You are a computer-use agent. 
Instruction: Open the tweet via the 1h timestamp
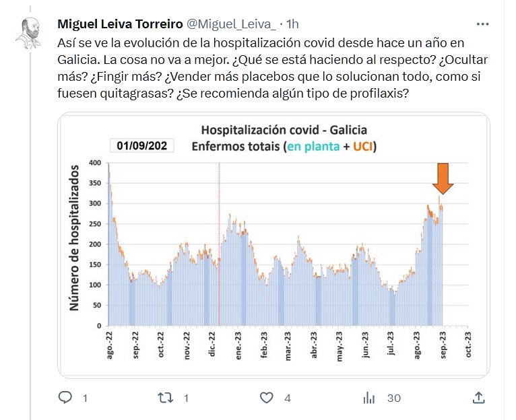point(293,24)
